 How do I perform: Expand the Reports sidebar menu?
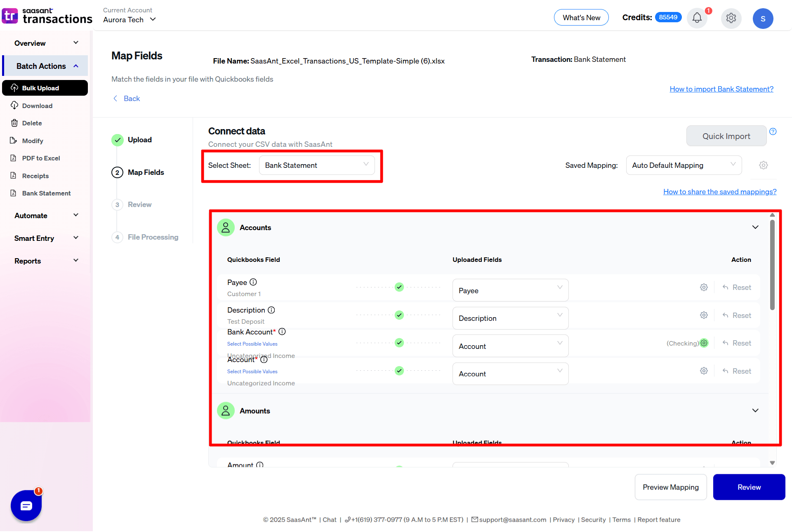point(45,261)
